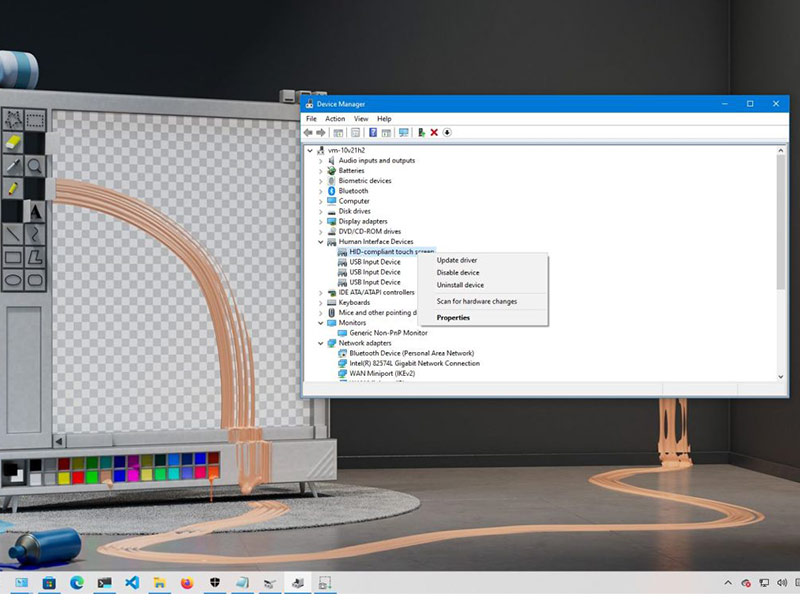Click the red X Uninstall device toolbar icon

point(434,133)
